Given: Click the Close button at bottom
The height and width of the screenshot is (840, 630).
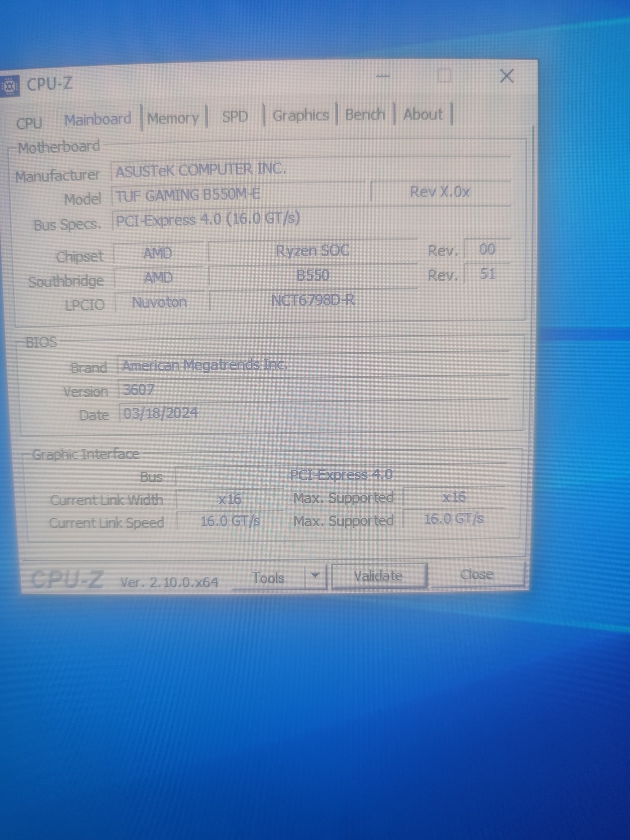Looking at the screenshot, I should 477,574.
